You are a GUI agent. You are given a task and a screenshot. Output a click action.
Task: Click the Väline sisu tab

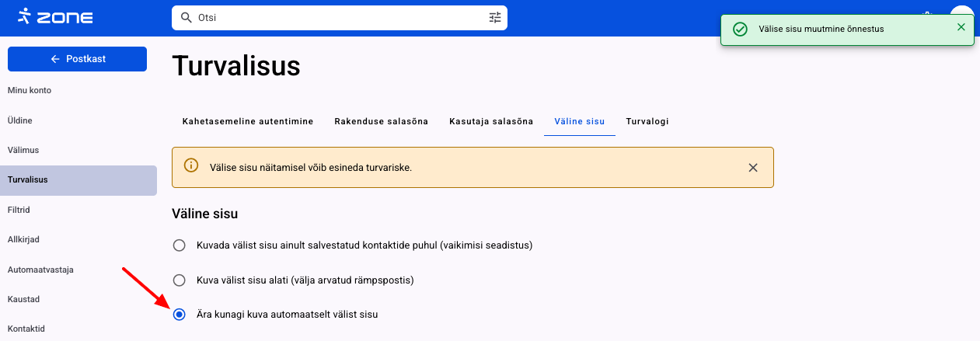click(x=580, y=121)
